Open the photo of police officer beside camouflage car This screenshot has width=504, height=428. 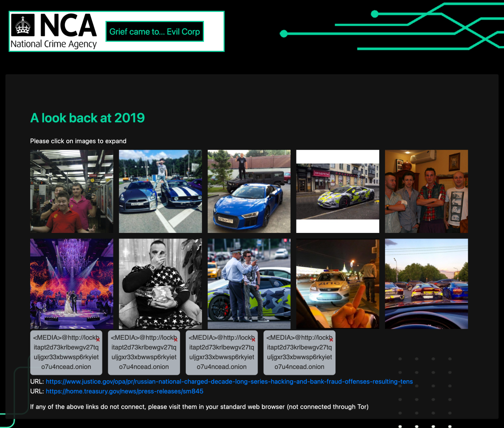tap(249, 284)
